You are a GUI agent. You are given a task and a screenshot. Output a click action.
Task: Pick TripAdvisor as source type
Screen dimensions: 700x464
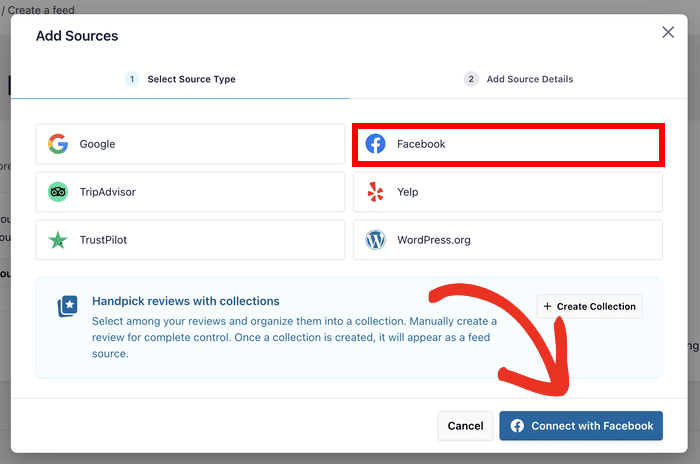point(190,192)
